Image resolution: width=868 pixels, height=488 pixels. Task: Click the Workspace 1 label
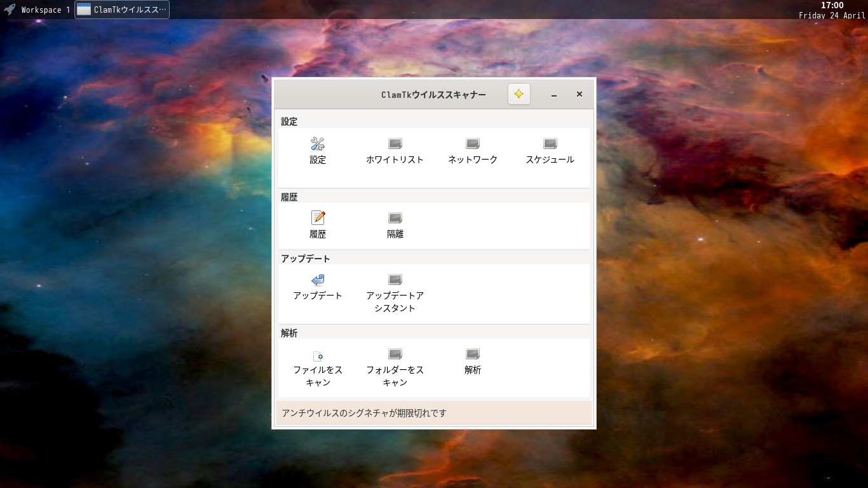(46, 10)
